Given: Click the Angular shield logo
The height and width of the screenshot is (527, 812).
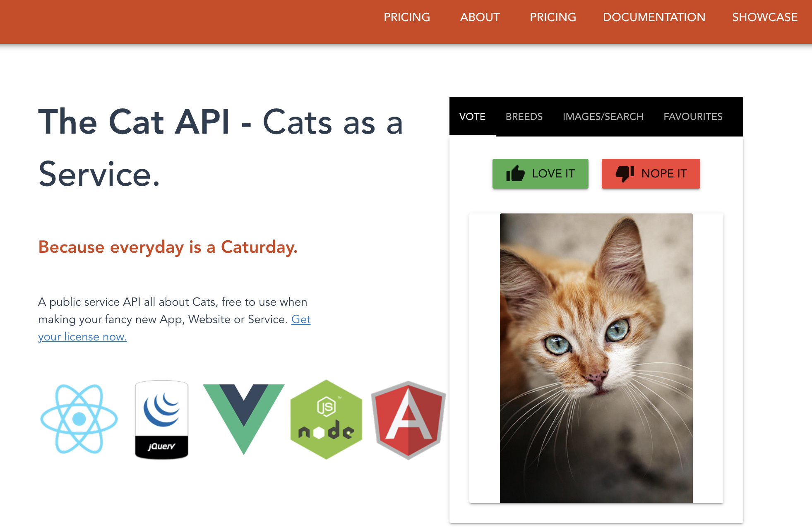Looking at the screenshot, I should pyautogui.click(x=408, y=419).
